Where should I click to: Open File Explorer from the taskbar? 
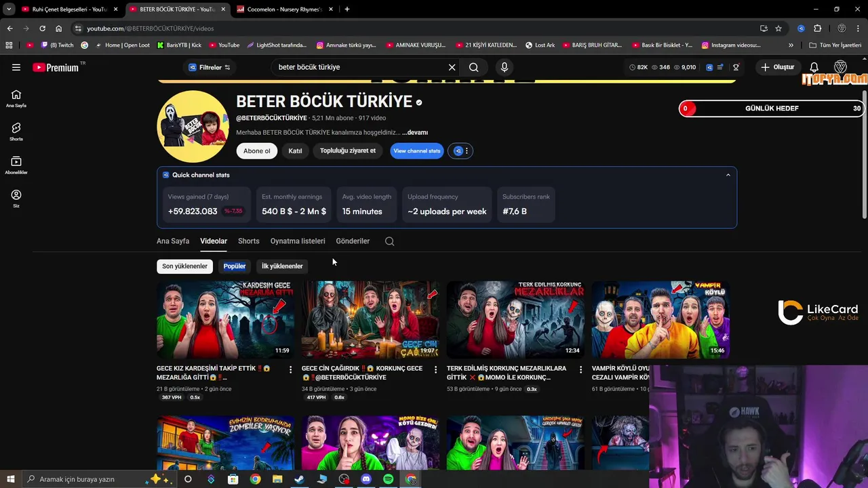click(x=277, y=479)
